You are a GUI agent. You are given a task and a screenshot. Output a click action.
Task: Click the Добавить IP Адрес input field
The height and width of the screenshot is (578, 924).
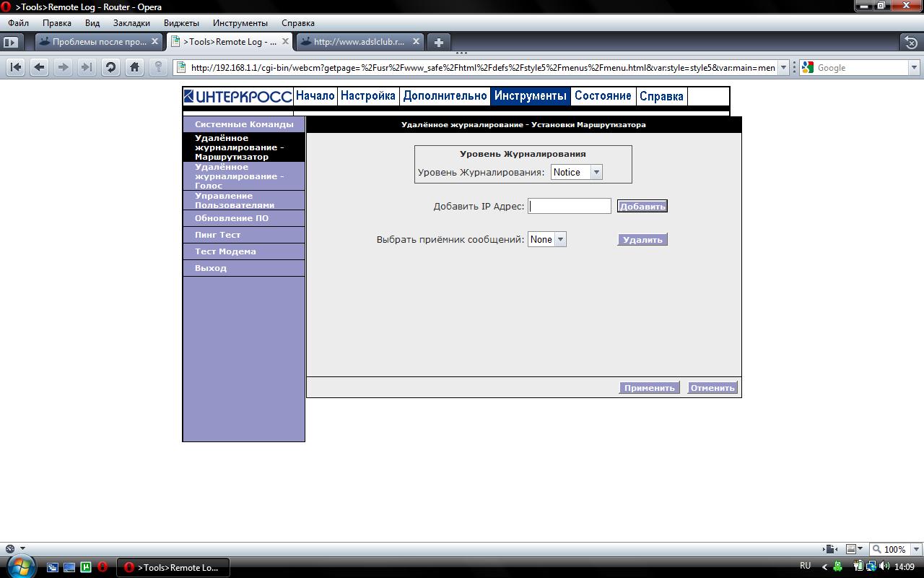(x=570, y=206)
